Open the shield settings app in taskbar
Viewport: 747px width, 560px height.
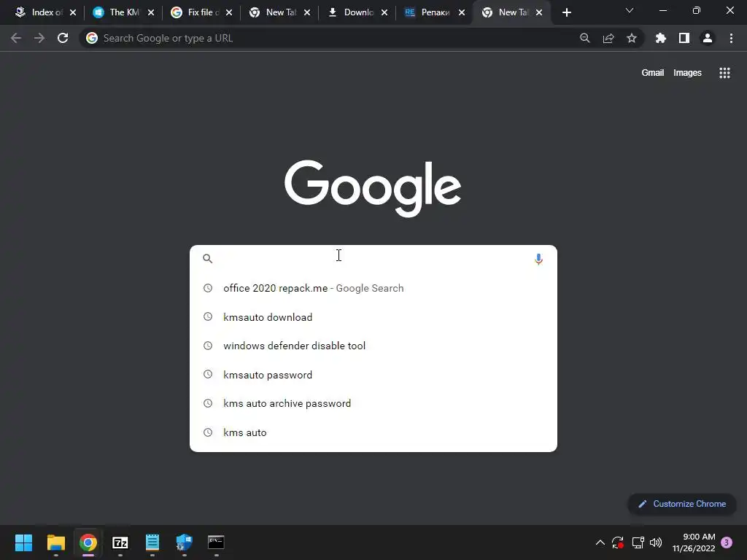[x=184, y=542]
